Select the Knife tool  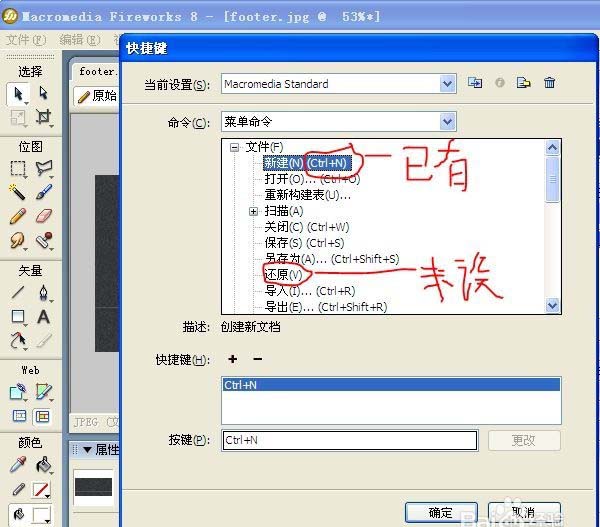[x=43, y=340]
